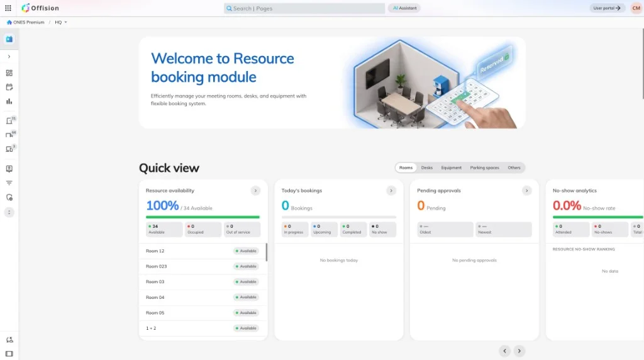Screen dimensions: 644x360
Task: Click the No-show rate progress bar
Action: click(x=598, y=217)
